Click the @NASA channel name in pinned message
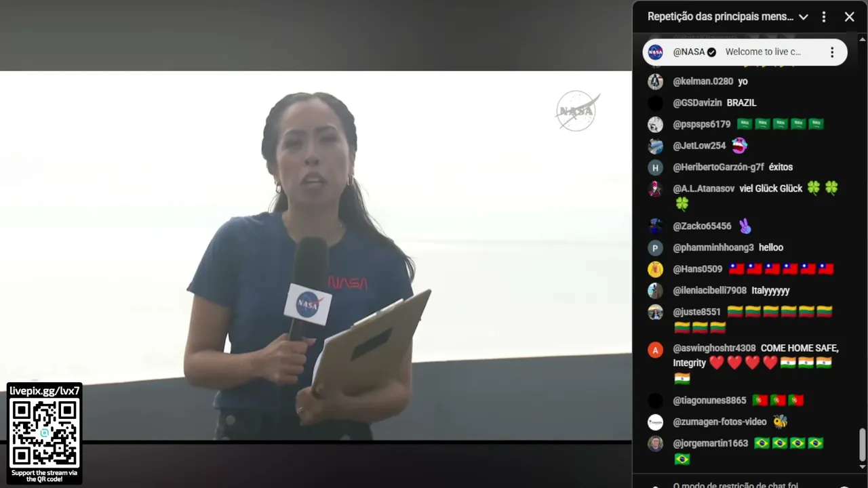 pos(689,52)
